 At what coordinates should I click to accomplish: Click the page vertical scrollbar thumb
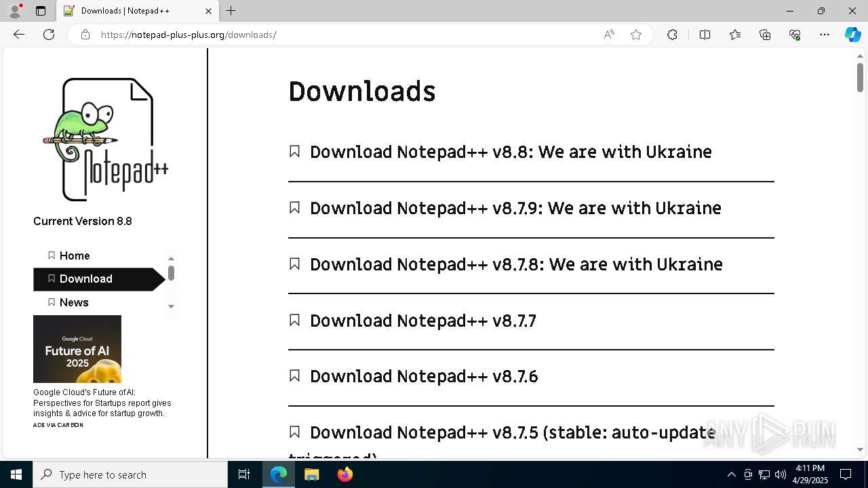tap(860, 77)
